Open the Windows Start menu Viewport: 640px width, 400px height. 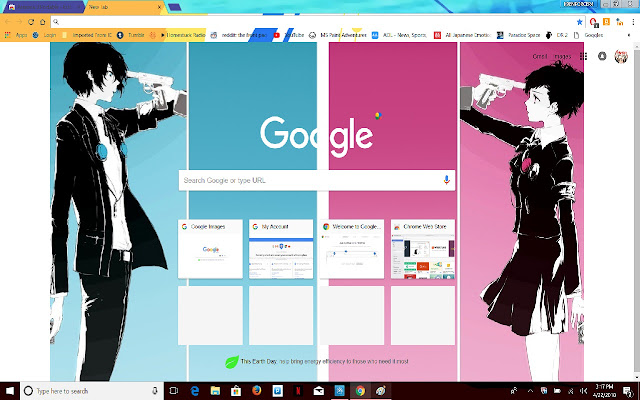10,391
